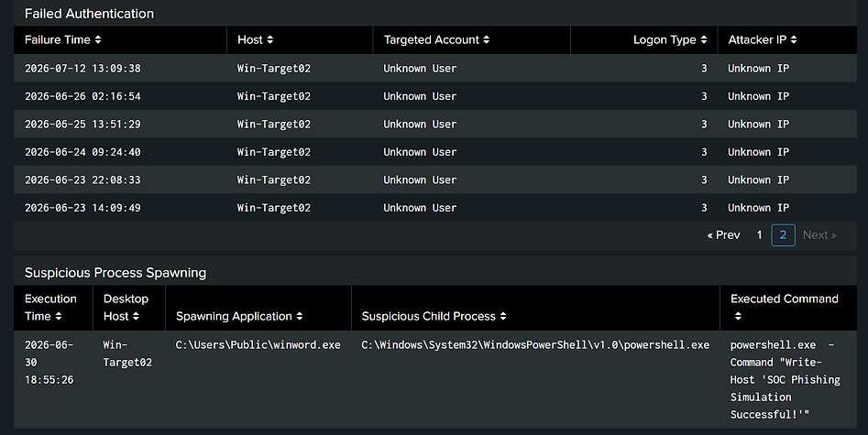Click the winword.exe spawning application cell
The image size is (868, 435).
258,344
